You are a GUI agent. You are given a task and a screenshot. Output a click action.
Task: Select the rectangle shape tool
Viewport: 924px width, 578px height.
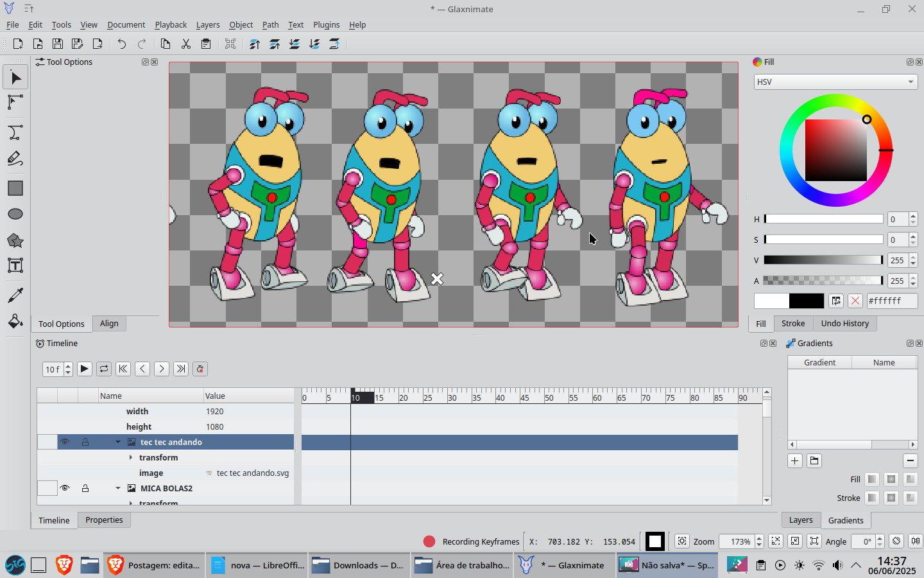15,188
